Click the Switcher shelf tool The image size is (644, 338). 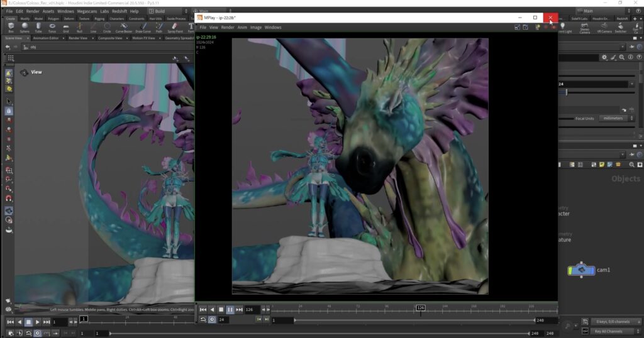coord(622,28)
